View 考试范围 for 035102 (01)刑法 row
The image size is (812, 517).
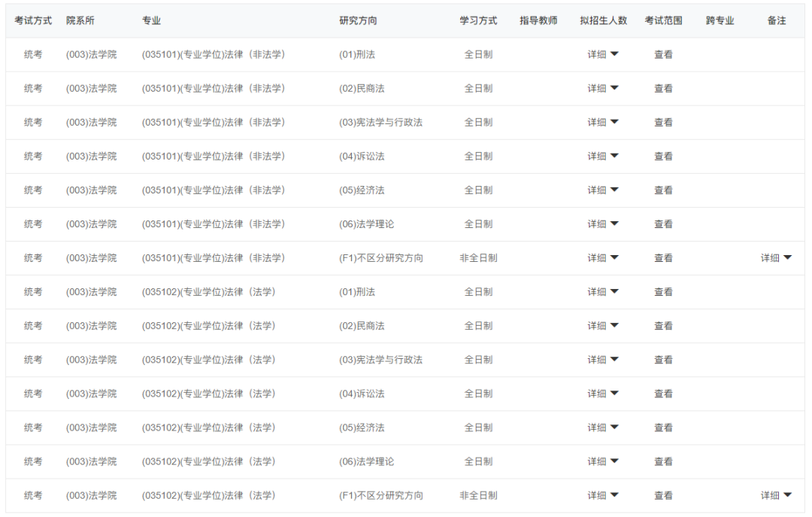[663, 292]
